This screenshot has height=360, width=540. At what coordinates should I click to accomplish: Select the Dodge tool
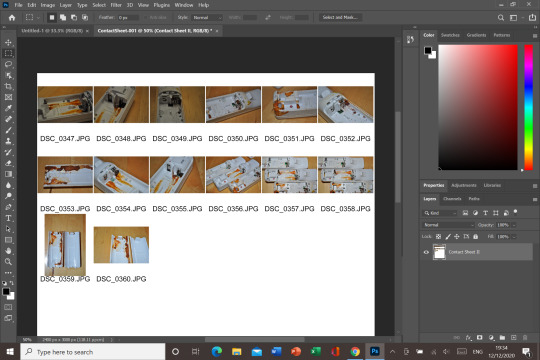8,196
